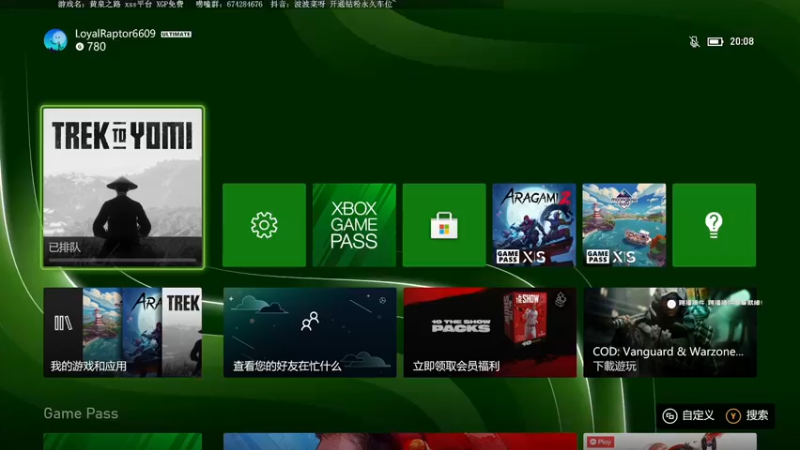Open My games and apps library tile
Image resolution: width=800 pixels, height=450 pixels.
pos(123,333)
